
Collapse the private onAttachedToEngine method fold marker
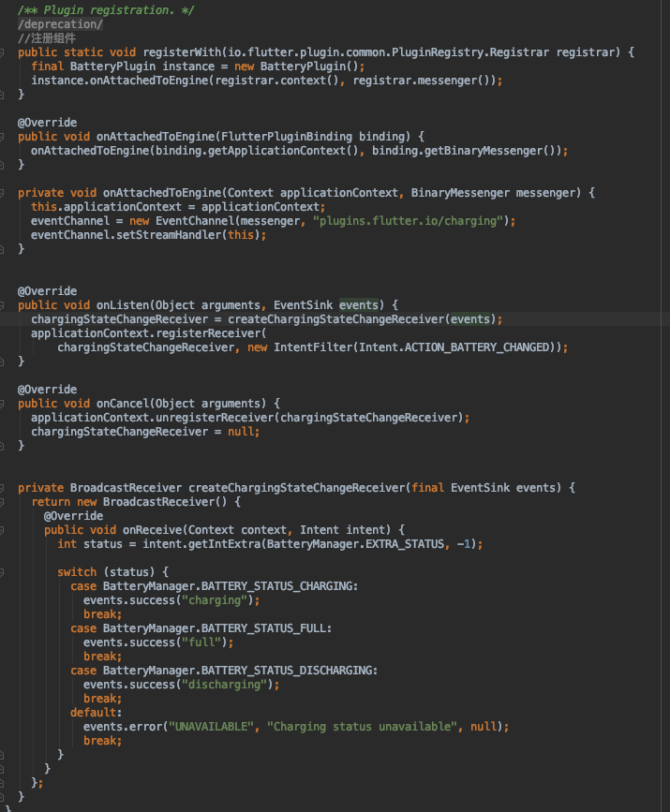pyautogui.click(x=4, y=192)
